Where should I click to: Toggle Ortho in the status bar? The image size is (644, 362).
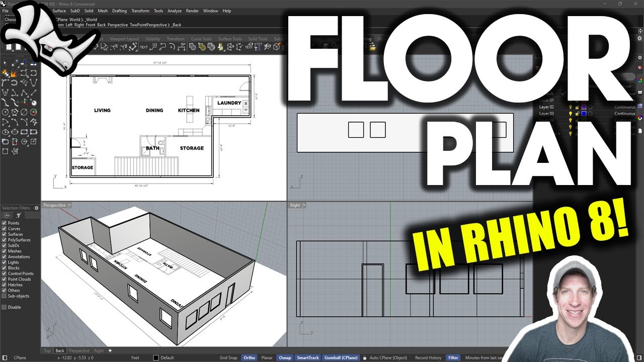[x=249, y=358]
